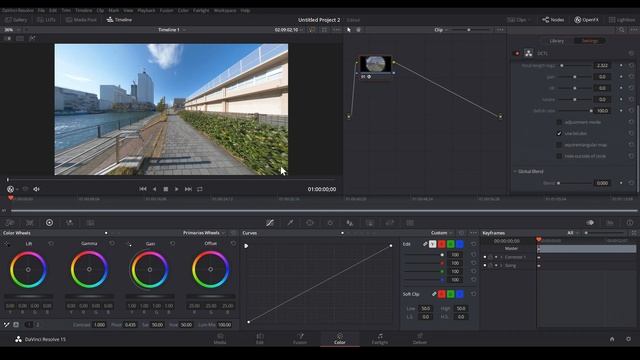Toggle loop playback in the viewer
Viewport: 640px width, 360px height.
click(x=200, y=189)
